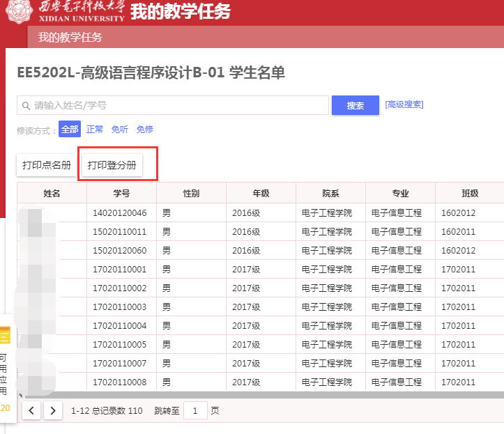The height and width of the screenshot is (434, 504).
Task: Click the jump-to page number field
Action: pos(195,410)
